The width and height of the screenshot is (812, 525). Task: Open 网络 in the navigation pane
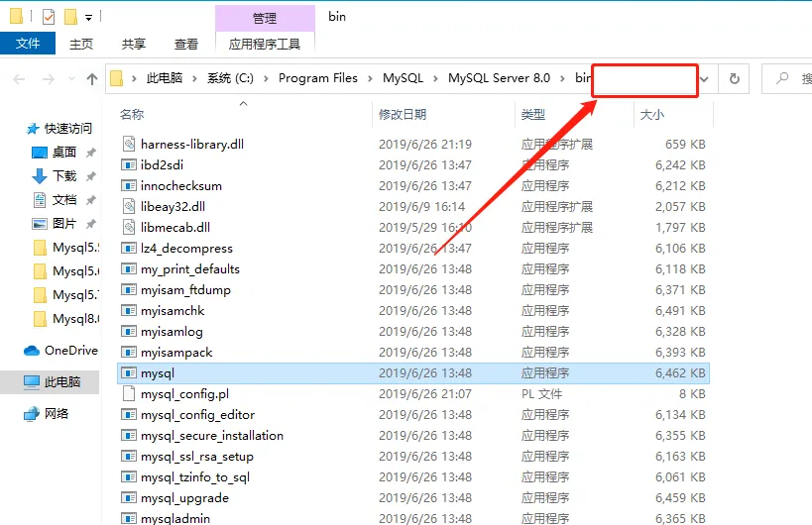(x=57, y=413)
